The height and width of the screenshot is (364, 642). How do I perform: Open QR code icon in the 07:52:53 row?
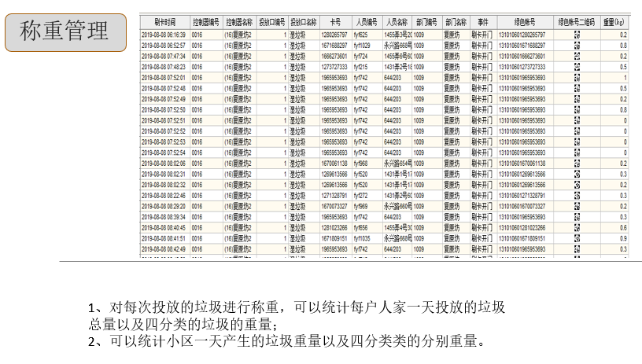pyautogui.click(x=577, y=142)
